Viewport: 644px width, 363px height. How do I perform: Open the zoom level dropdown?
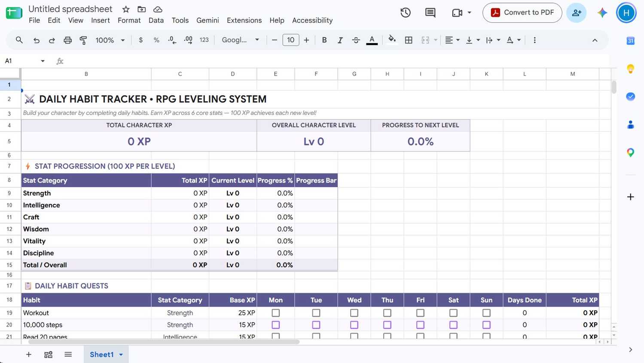[110, 40]
